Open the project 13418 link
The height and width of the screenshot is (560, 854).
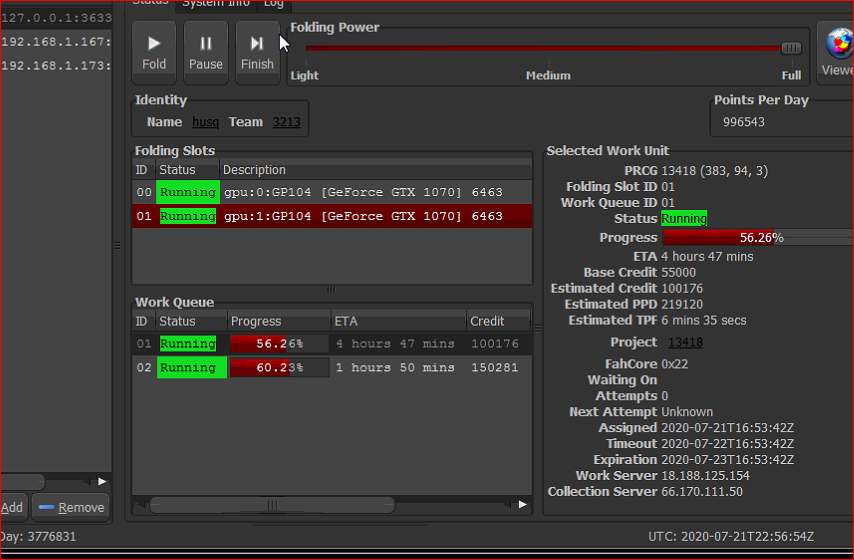(685, 342)
